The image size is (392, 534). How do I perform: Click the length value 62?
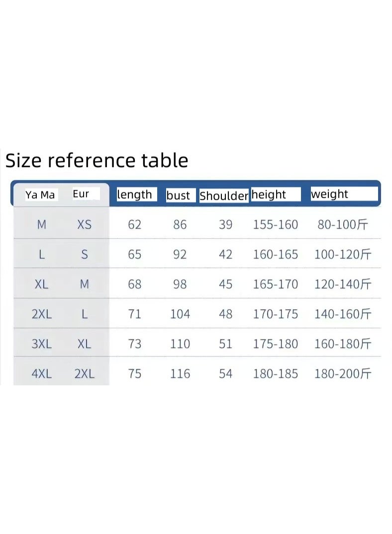[135, 225]
